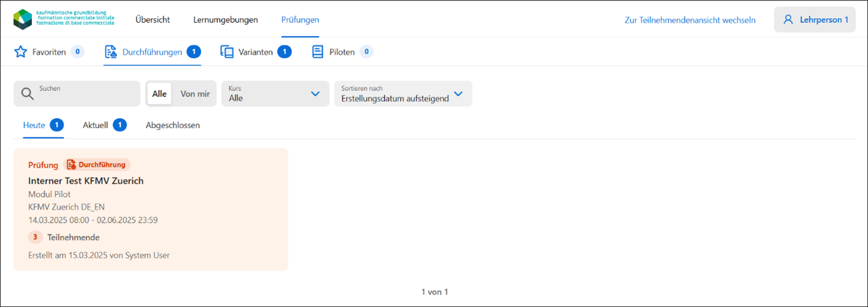Click the Modul Pilot text
Image resolution: width=868 pixels, height=307 pixels.
click(x=49, y=194)
